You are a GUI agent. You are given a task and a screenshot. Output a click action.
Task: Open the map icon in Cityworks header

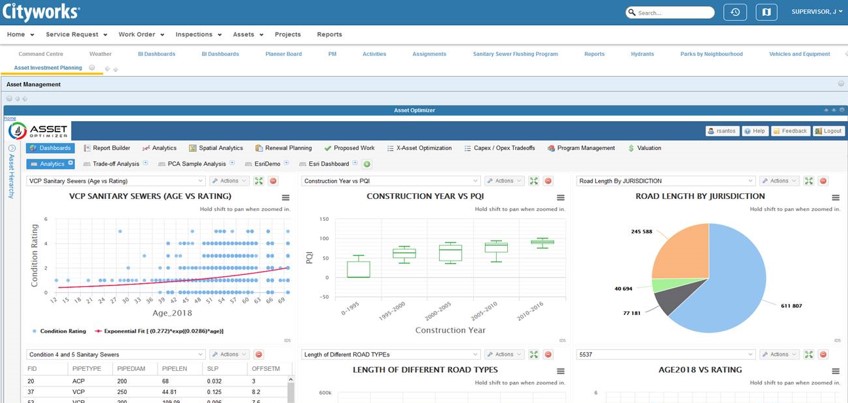[x=766, y=12]
